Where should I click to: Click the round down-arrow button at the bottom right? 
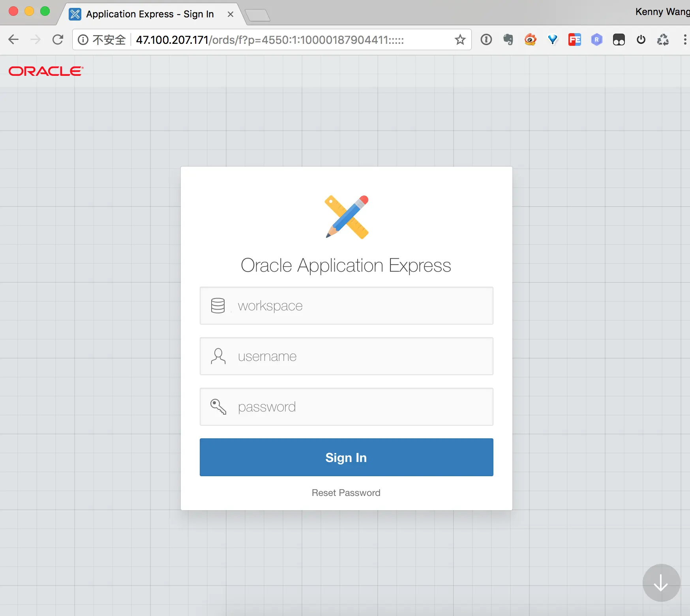point(661,583)
